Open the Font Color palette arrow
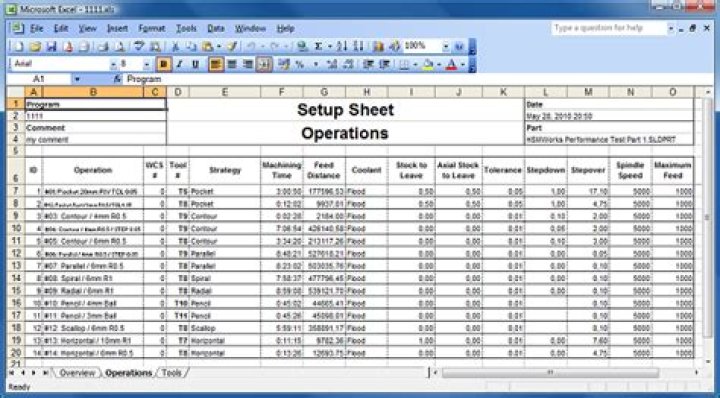This screenshot has height=398, width=720. 462,64
